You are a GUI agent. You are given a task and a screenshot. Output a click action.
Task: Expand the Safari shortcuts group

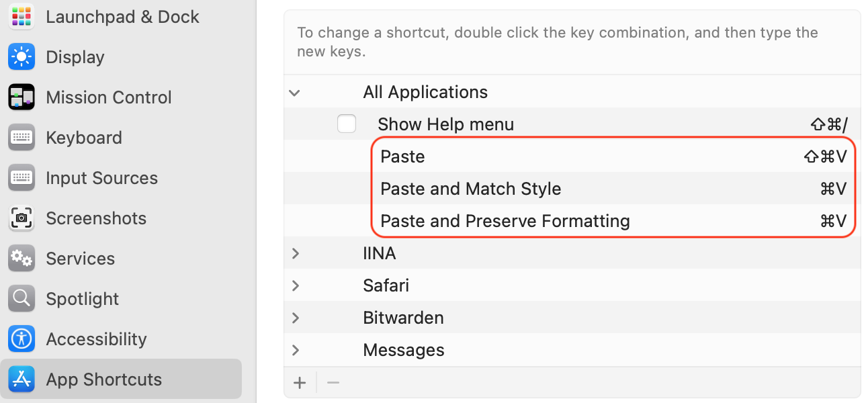[x=295, y=285]
